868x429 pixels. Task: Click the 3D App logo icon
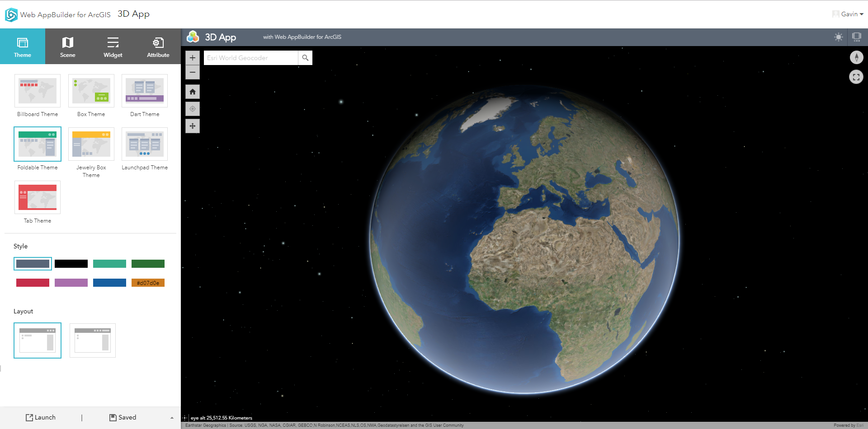(193, 37)
